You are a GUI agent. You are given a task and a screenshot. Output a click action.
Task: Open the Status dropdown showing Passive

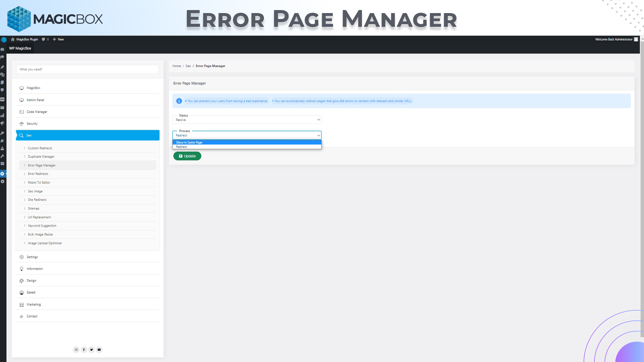247,120
